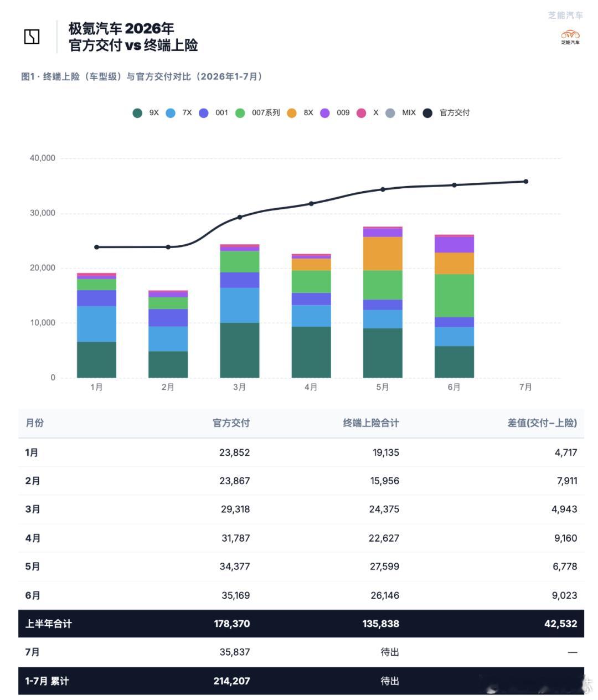Screen dimensions: 598x700
Task: Click the 4月 x-axis label
Action: click(311, 387)
